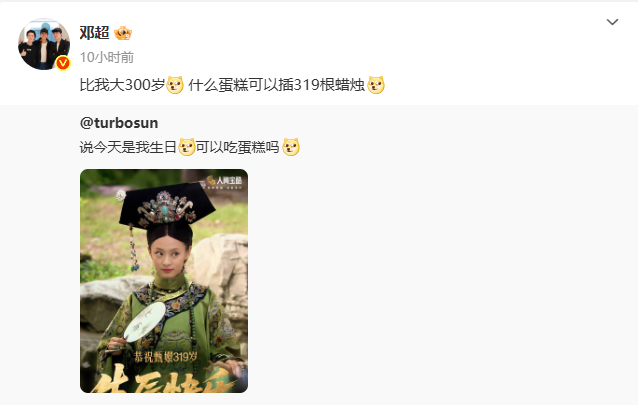Click the orange verified V badge
Screen dimensions: 638x405
pos(63,63)
